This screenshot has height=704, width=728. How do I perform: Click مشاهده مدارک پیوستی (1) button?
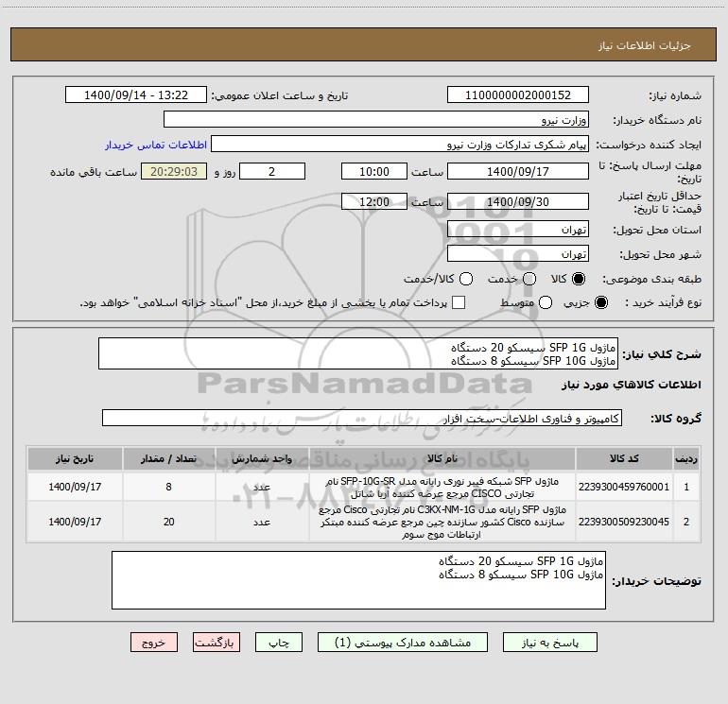(403, 643)
